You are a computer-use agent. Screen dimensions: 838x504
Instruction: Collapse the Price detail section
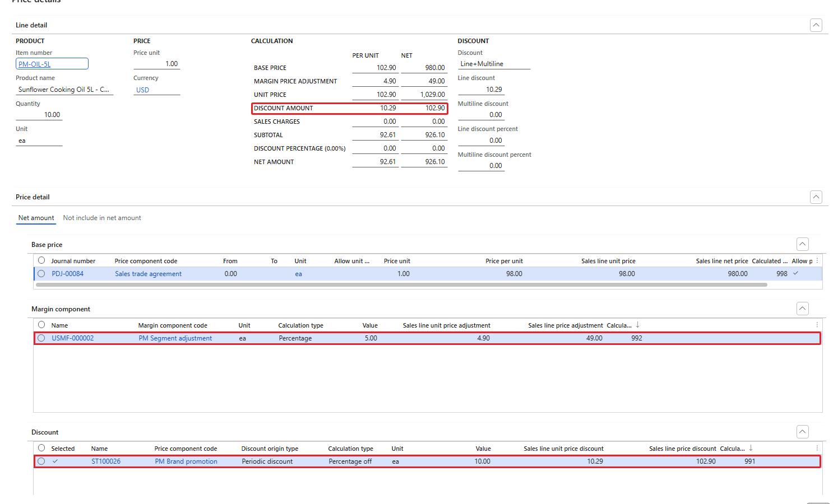pos(816,197)
